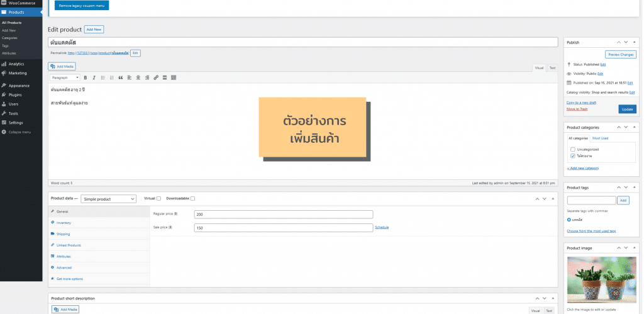The width and height of the screenshot is (644, 314).
Task: Click the insert link icon
Action: (155, 77)
